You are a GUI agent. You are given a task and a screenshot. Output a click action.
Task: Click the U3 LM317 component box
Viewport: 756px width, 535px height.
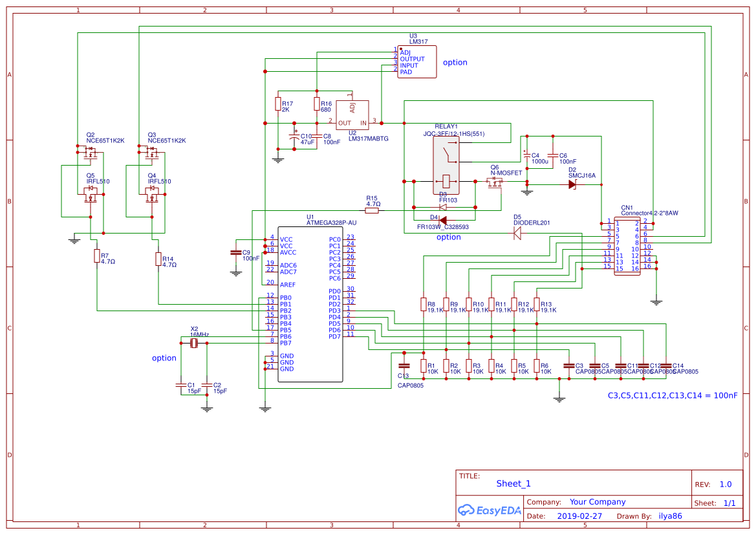click(417, 61)
